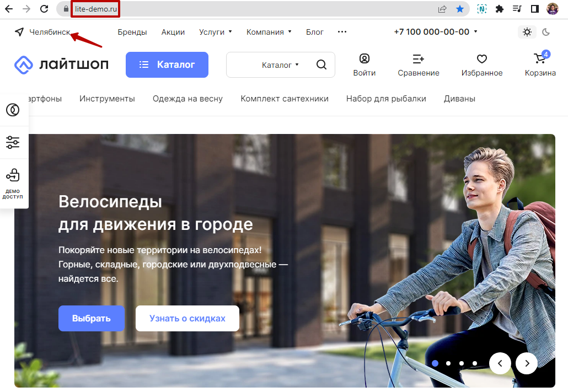The width and height of the screenshot is (568, 392).
Task: Open the Акции menu item
Action: click(173, 32)
